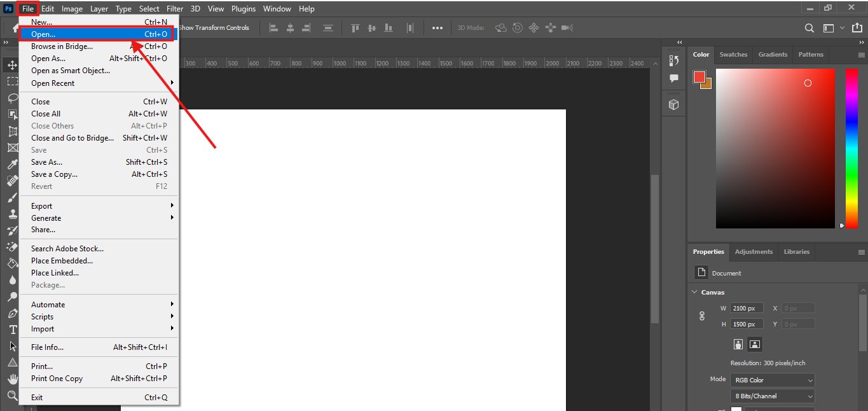This screenshot has height=411, width=868.
Task: Select the Pen tool
Action: (x=12, y=313)
